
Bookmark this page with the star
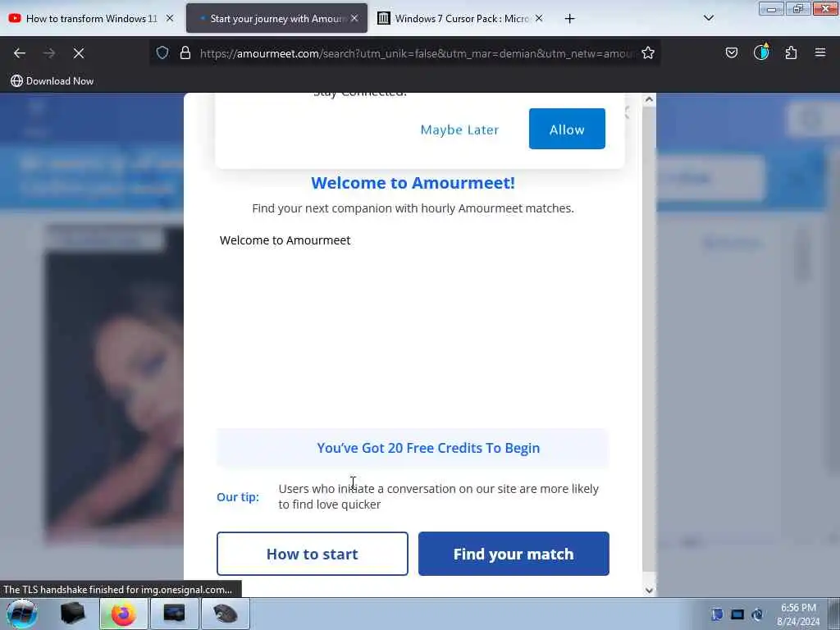(x=648, y=52)
